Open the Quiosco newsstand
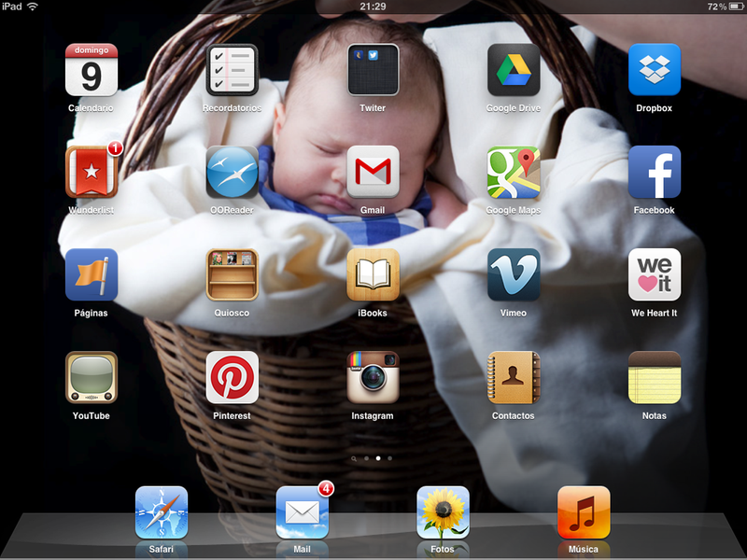Image resolution: width=747 pixels, height=560 pixels. [232, 274]
